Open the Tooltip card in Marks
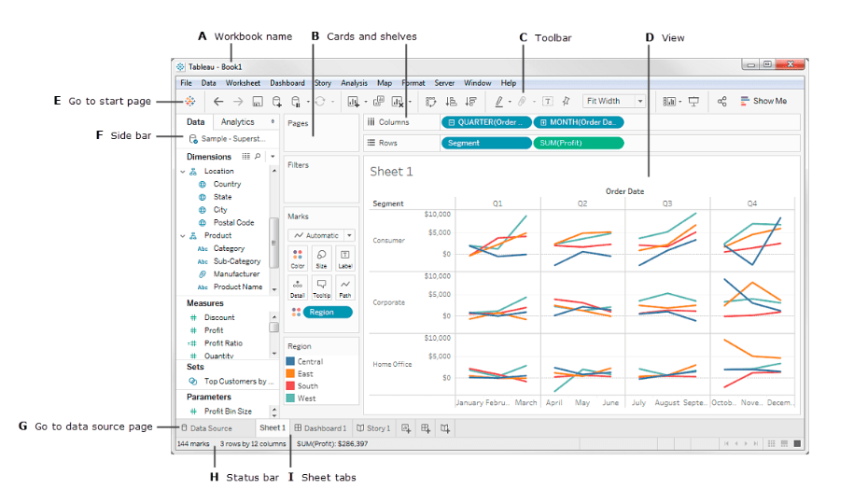Screen dimensions: 868x489 [322, 288]
